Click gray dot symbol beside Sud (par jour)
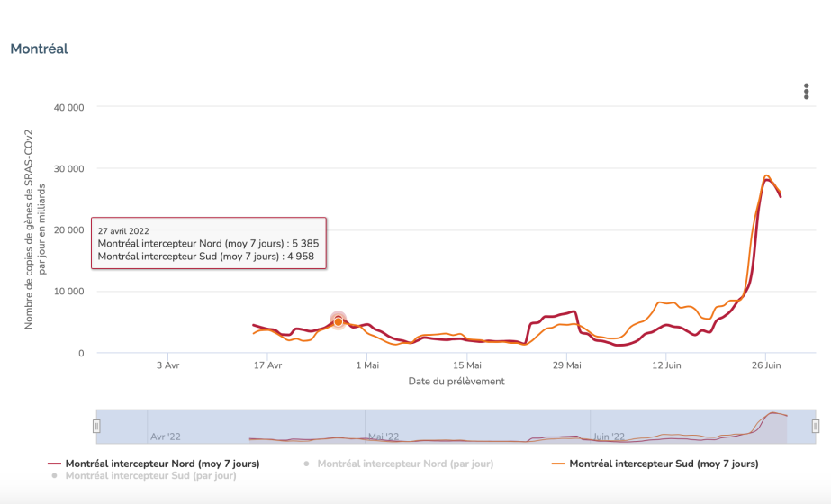 (x=55, y=475)
